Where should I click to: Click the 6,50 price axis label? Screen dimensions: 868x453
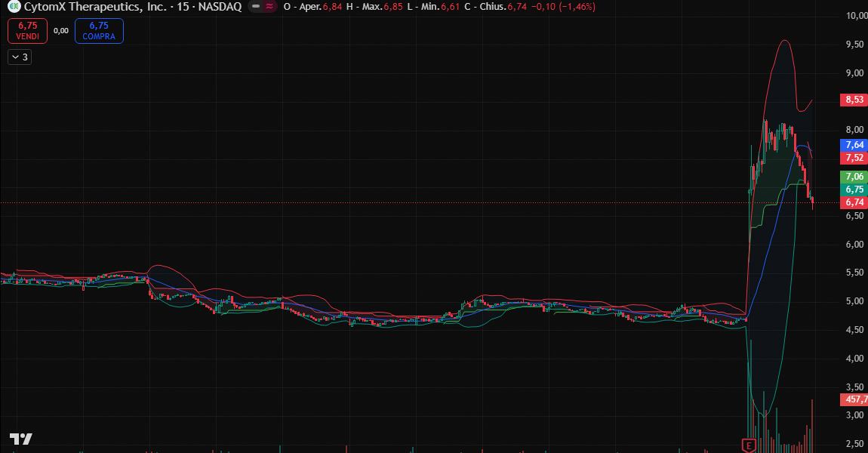[x=854, y=215]
